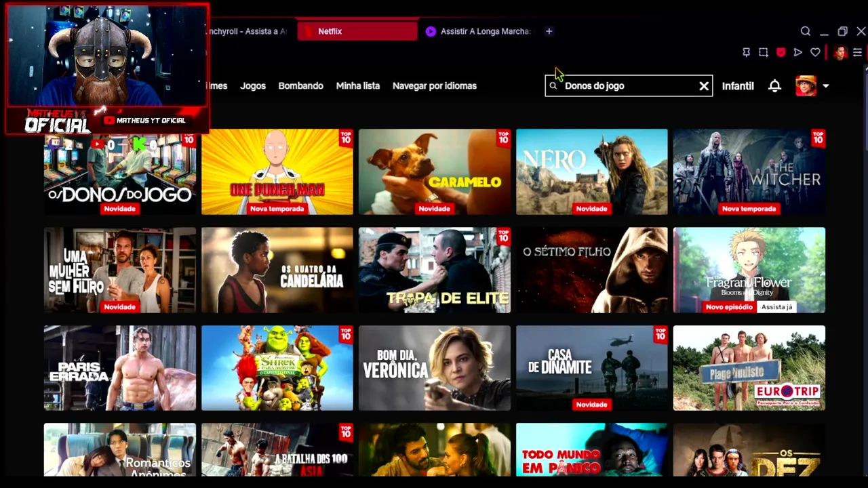Open the Românticos Anônimos card

point(120,450)
